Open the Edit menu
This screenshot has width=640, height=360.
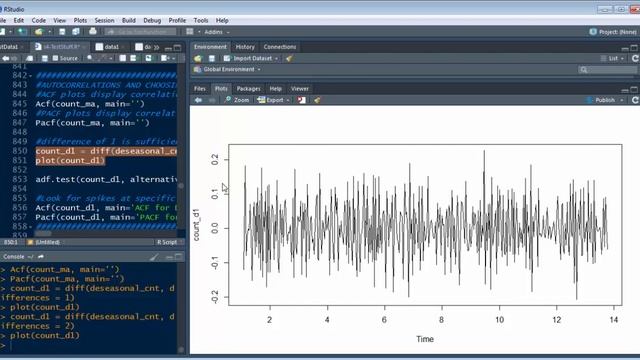[x=19, y=20]
